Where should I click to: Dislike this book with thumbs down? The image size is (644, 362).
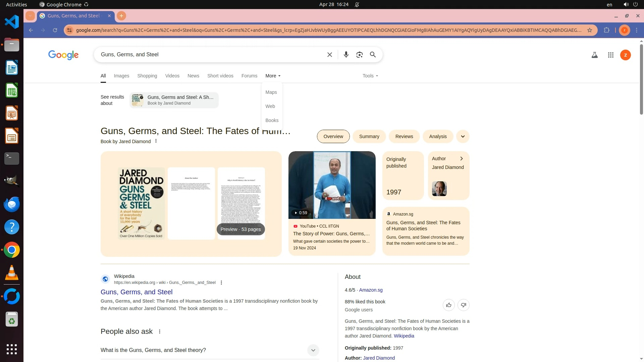[463, 305]
